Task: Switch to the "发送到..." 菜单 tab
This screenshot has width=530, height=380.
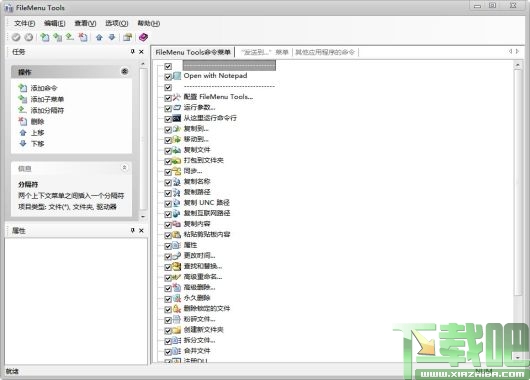Action: [x=264, y=52]
